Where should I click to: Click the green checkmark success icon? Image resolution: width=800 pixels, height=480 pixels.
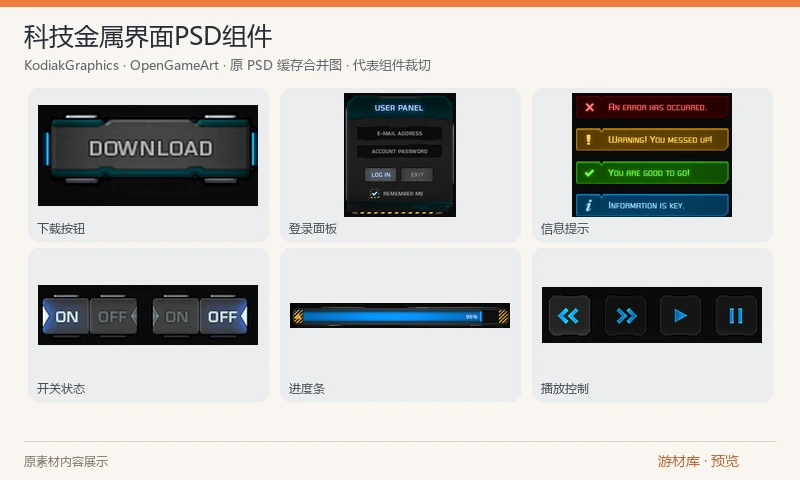pos(589,173)
